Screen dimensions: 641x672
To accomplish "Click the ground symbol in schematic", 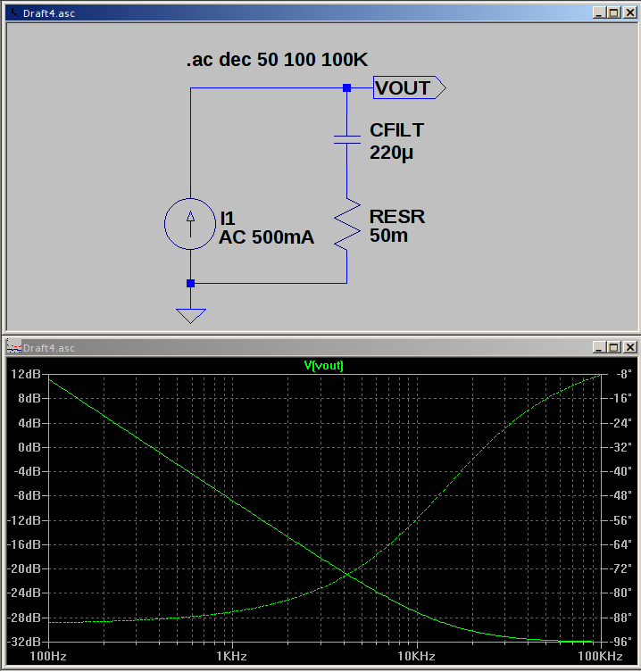I will click(x=191, y=316).
